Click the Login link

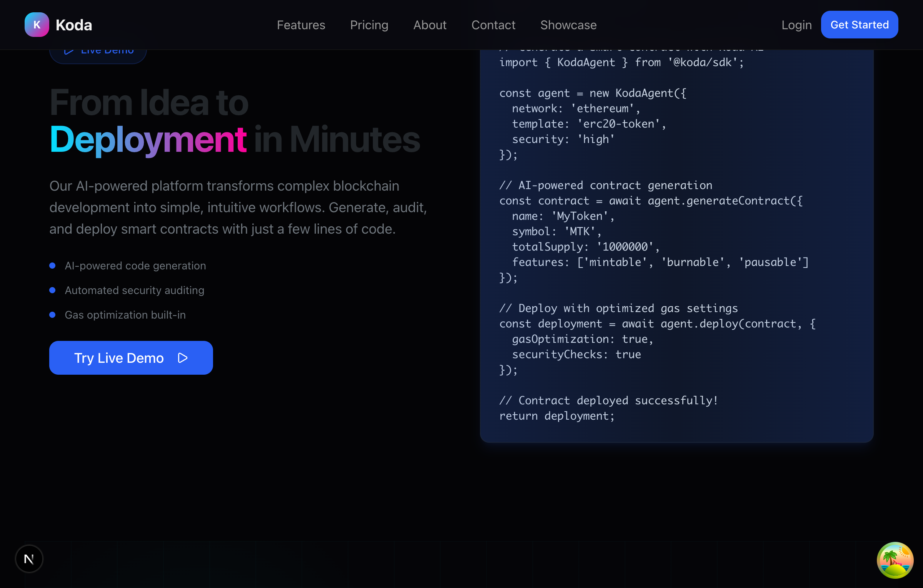[796, 25]
